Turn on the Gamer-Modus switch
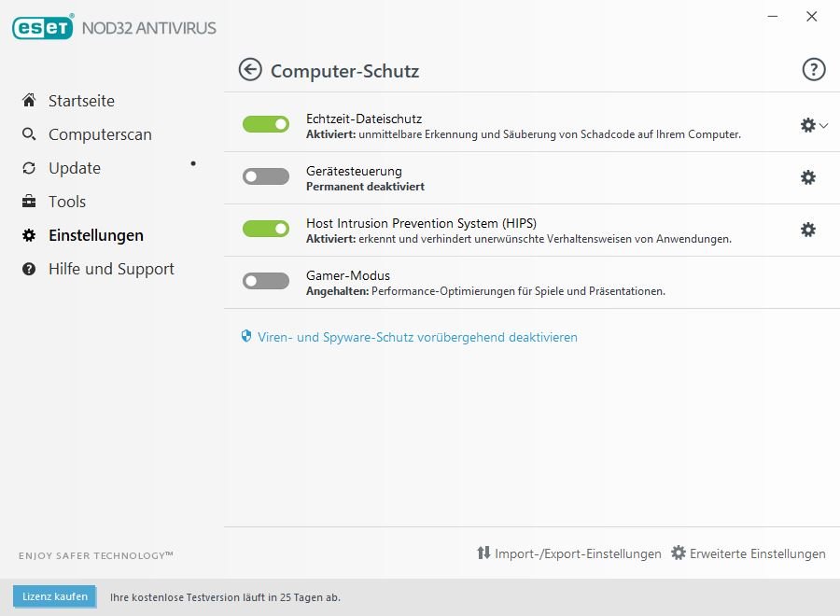 tap(266, 281)
